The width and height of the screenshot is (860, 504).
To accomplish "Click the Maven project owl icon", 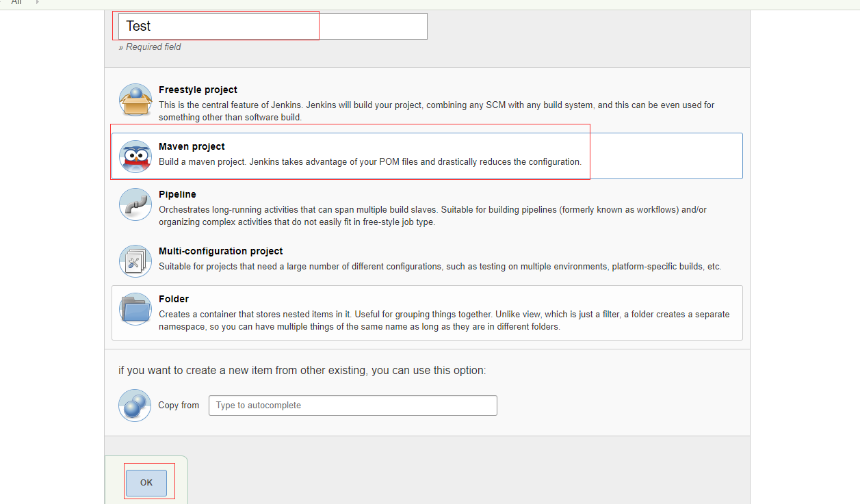I will 135,157.
